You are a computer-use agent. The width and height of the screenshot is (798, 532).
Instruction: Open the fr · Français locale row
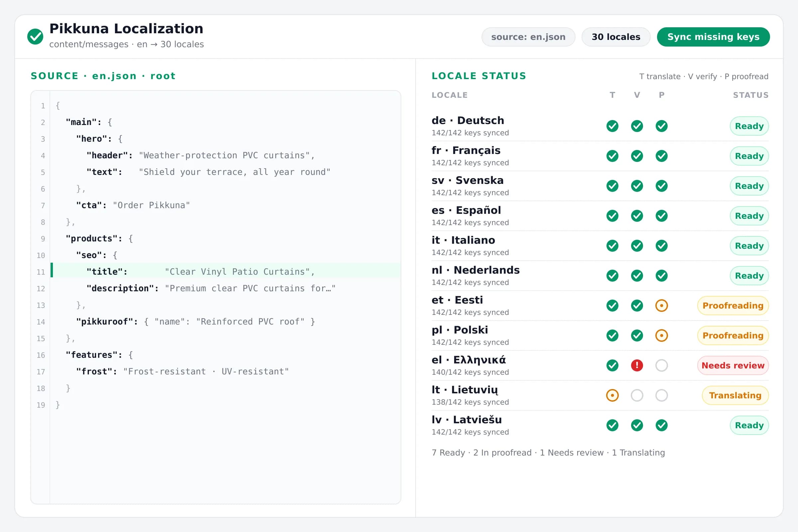(600, 156)
